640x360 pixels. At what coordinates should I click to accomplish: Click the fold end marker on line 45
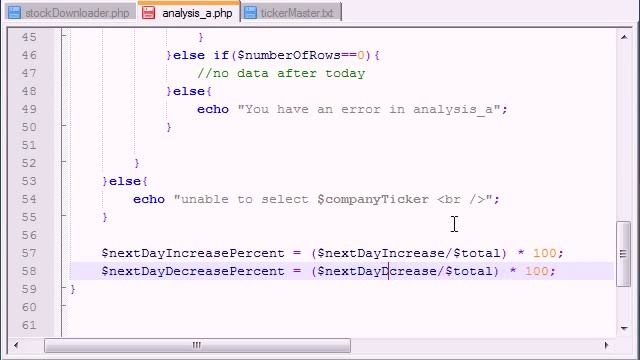coord(64,36)
